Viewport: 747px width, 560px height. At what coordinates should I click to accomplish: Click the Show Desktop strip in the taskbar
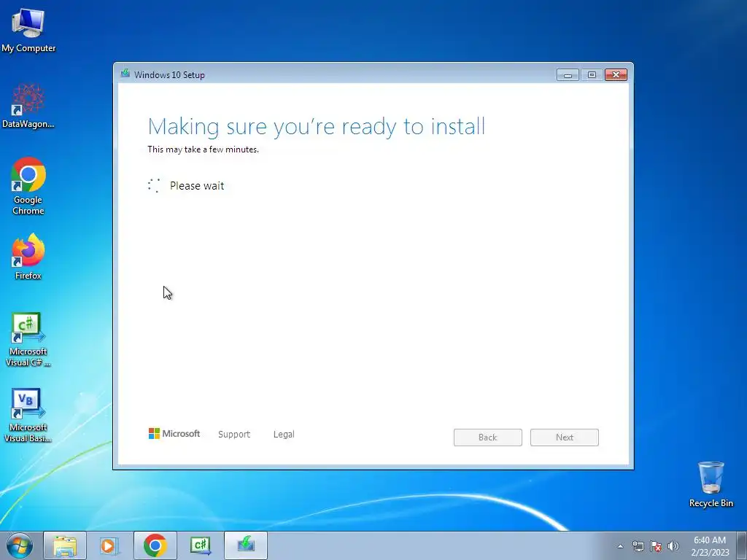pyautogui.click(x=742, y=545)
